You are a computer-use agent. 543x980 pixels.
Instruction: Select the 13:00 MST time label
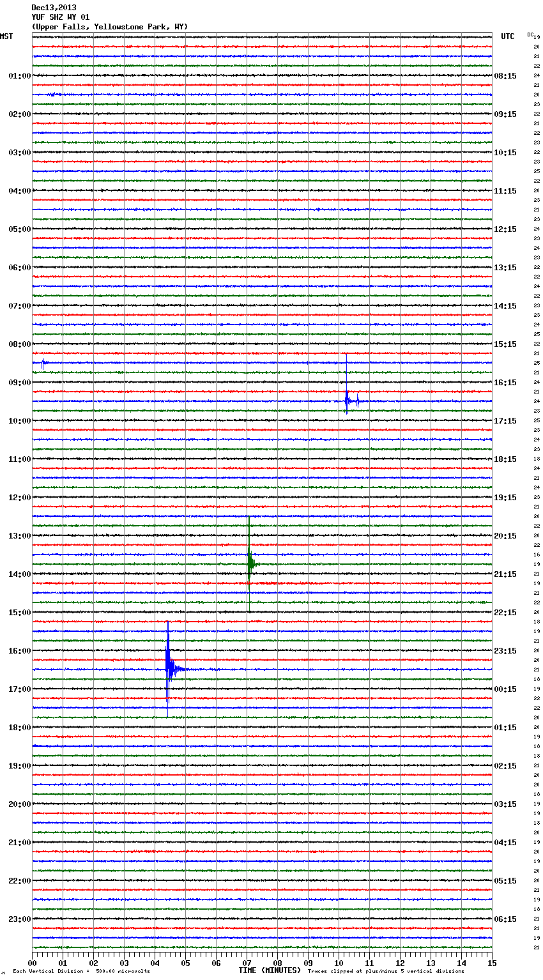pyautogui.click(x=19, y=536)
